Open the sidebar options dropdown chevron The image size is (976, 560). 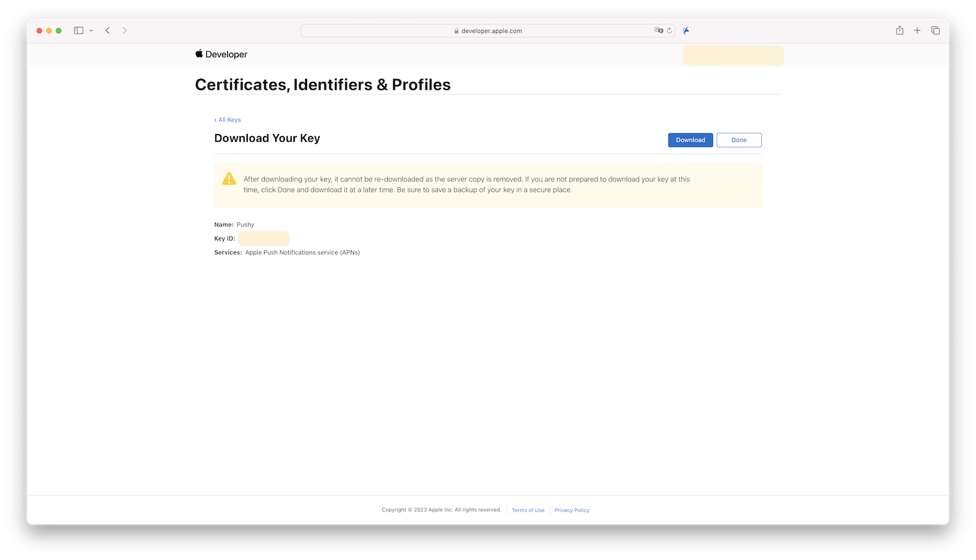pos(91,31)
